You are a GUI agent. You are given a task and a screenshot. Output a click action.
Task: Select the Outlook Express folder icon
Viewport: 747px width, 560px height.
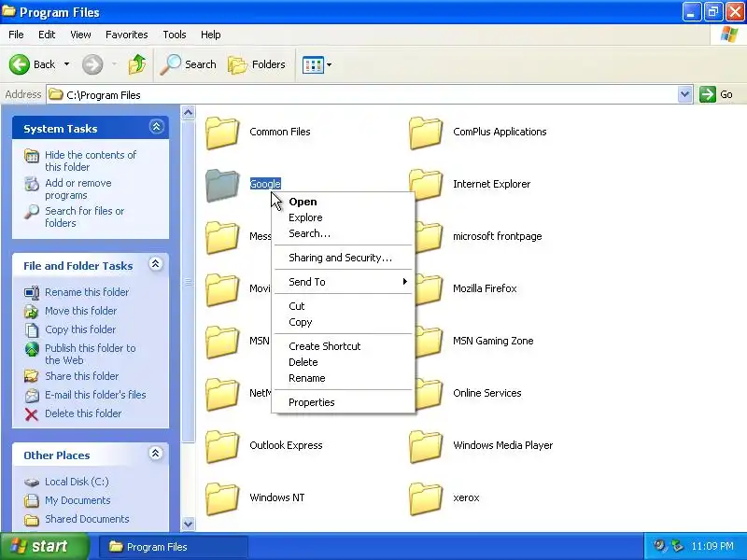pos(222,447)
